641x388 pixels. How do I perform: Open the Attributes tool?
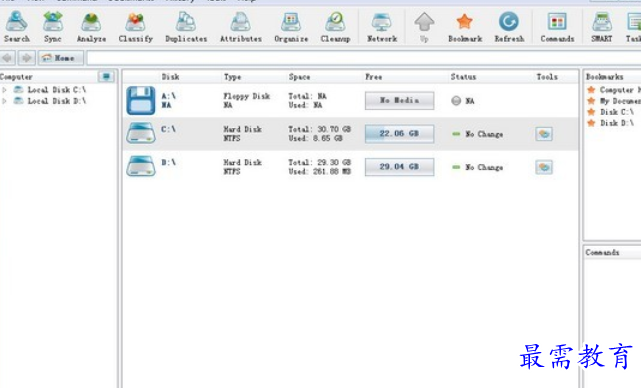pyautogui.click(x=241, y=27)
